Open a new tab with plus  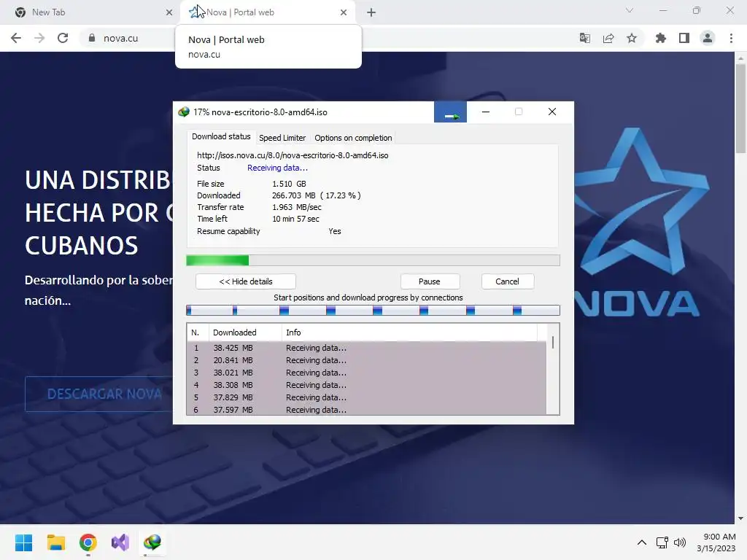371,12
